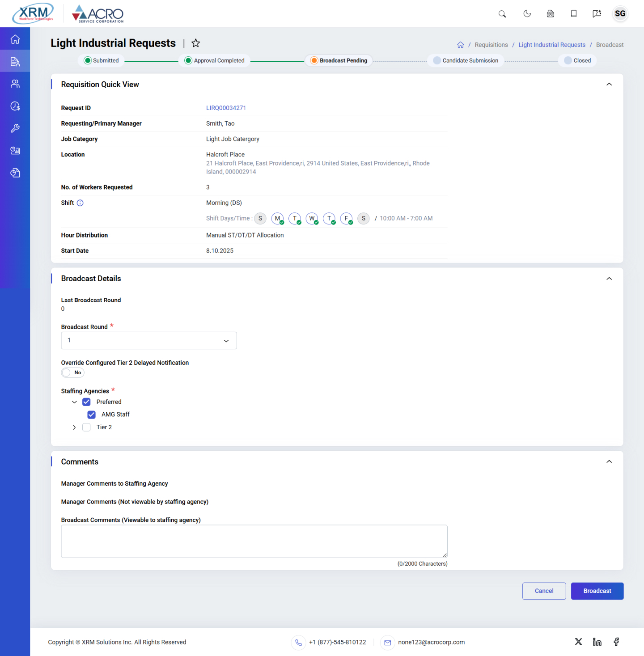Uncheck the AMG Staff checkbox
644x656 pixels.
click(x=92, y=415)
